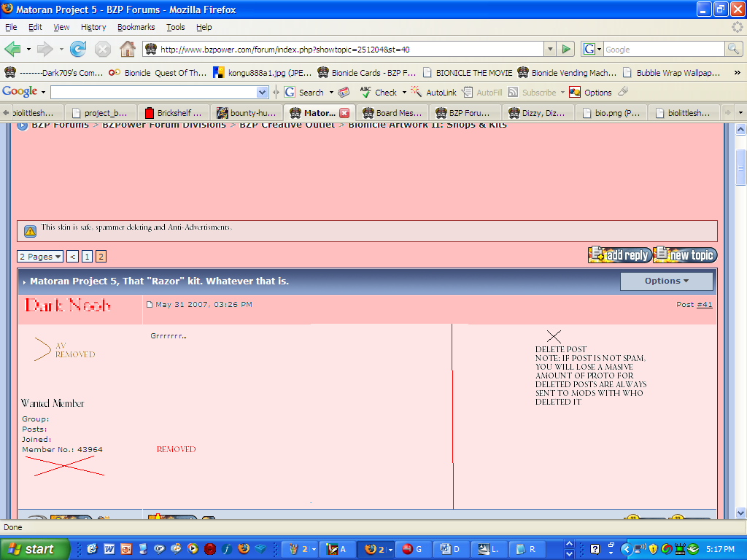Viewport: 747px width, 560px height.
Task: Open the Back button history dropdown arrow
Action: (x=28, y=49)
